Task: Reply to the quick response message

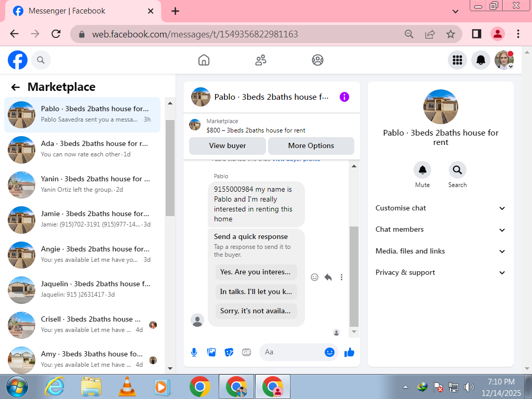Action: pyautogui.click(x=328, y=277)
